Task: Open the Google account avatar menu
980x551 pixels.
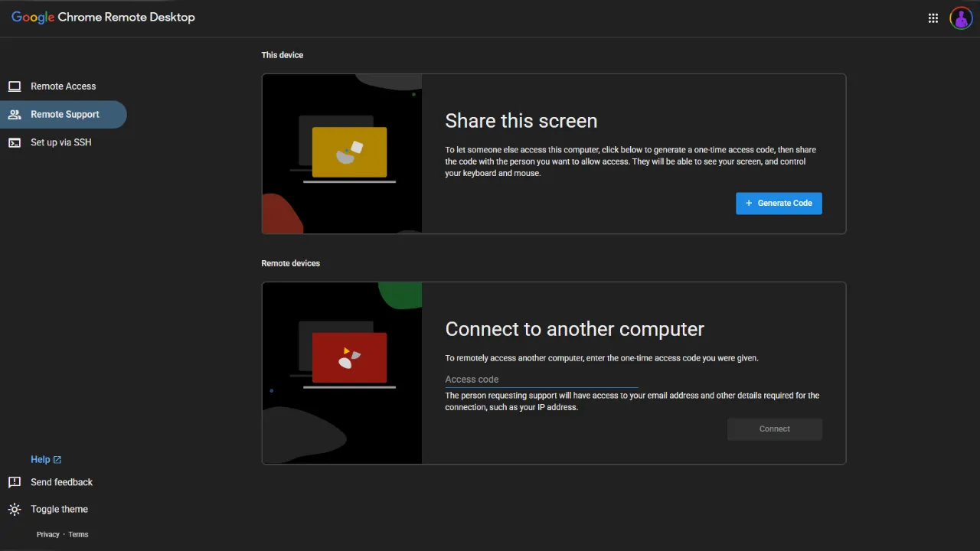Action: click(x=961, y=18)
